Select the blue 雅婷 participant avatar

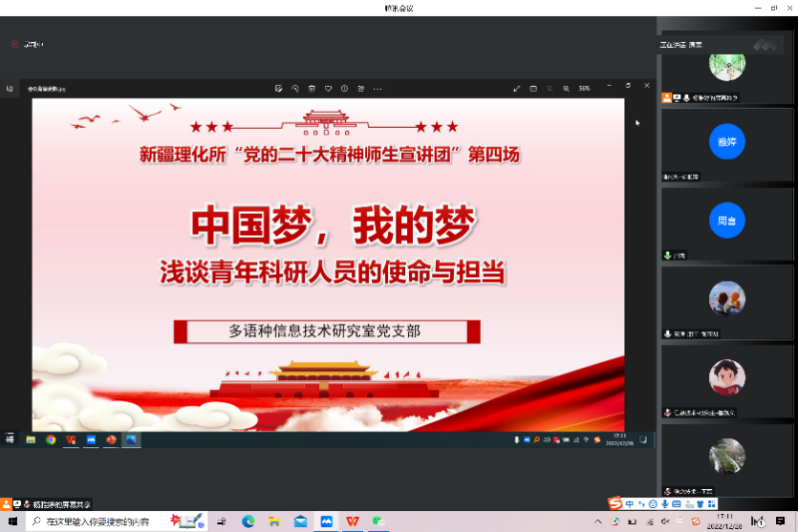point(727,142)
